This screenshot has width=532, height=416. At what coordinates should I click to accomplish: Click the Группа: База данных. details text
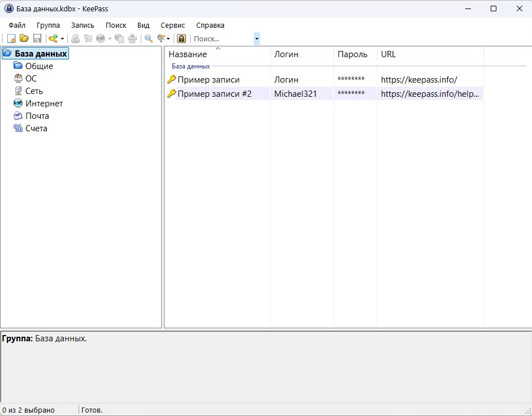click(x=45, y=338)
